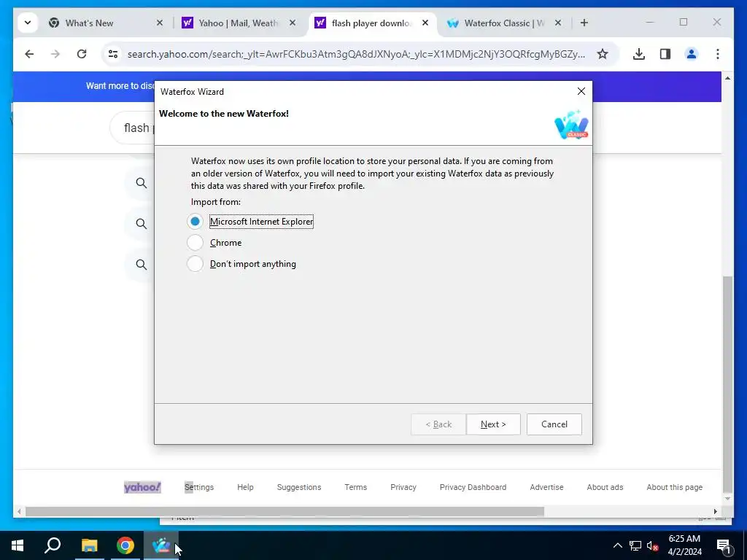Open the Privacy footer link
This screenshot has width=747, height=560.
[403, 486]
